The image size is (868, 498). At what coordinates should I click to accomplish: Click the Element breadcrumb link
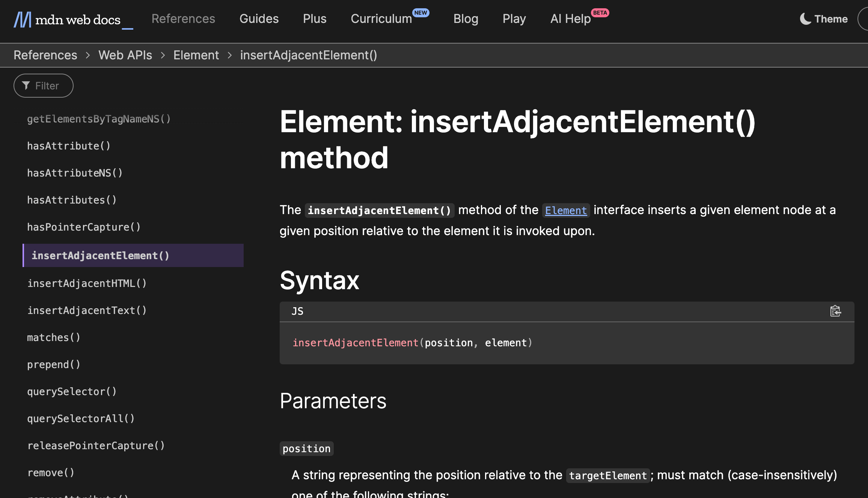pyautogui.click(x=196, y=55)
